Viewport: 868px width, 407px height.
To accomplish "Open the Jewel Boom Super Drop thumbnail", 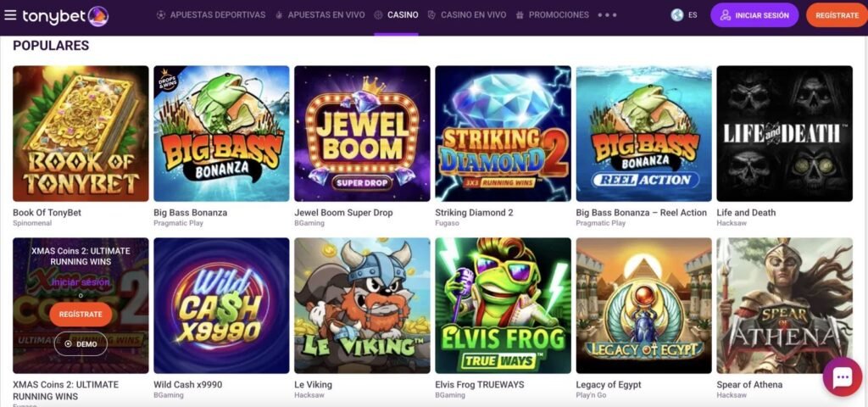I will [x=362, y=133].
